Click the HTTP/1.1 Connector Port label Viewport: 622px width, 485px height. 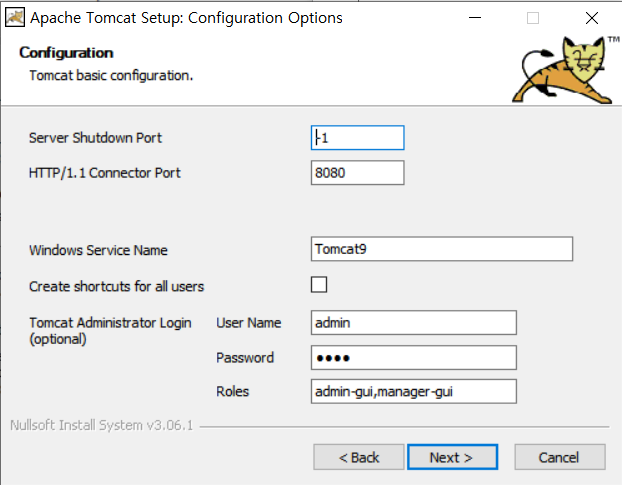click(105, 173)
